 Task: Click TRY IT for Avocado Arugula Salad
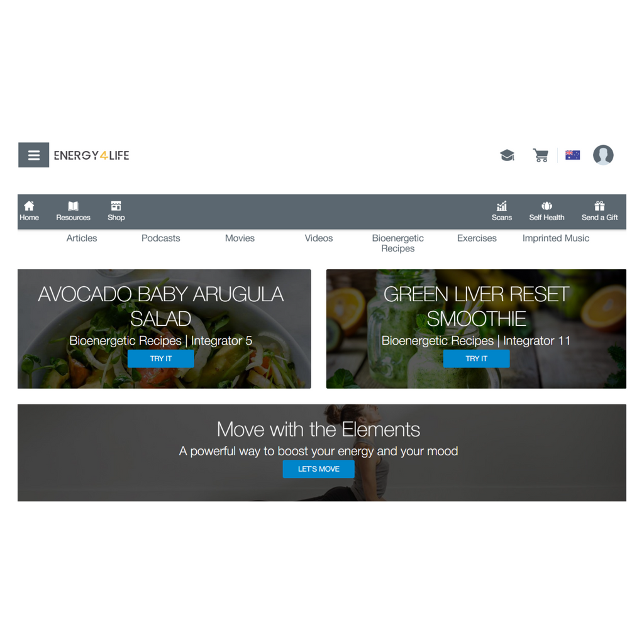coord(160,358)
